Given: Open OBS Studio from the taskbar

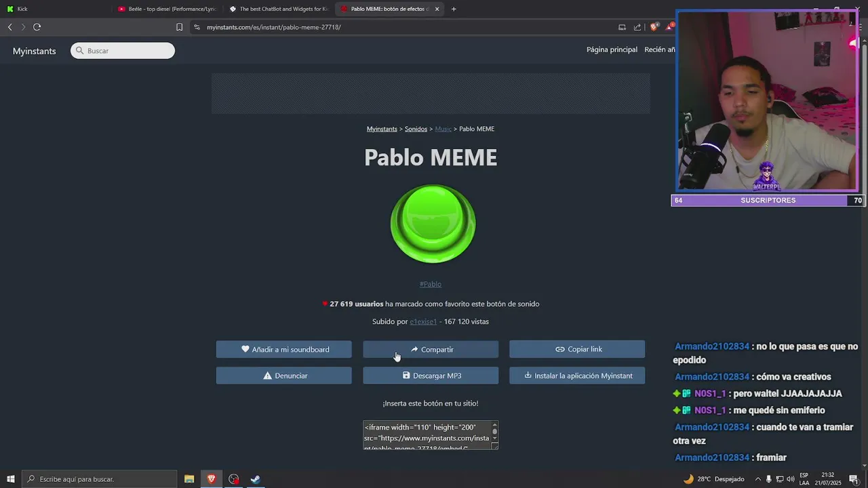Looking at the screenshot, I should click(x=234, y=479).
